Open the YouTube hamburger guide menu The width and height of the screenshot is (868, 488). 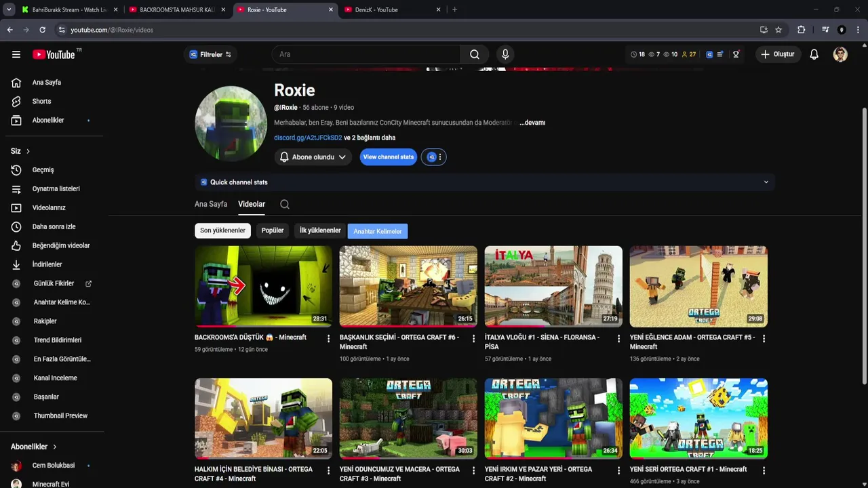click(x=16, y=54)
